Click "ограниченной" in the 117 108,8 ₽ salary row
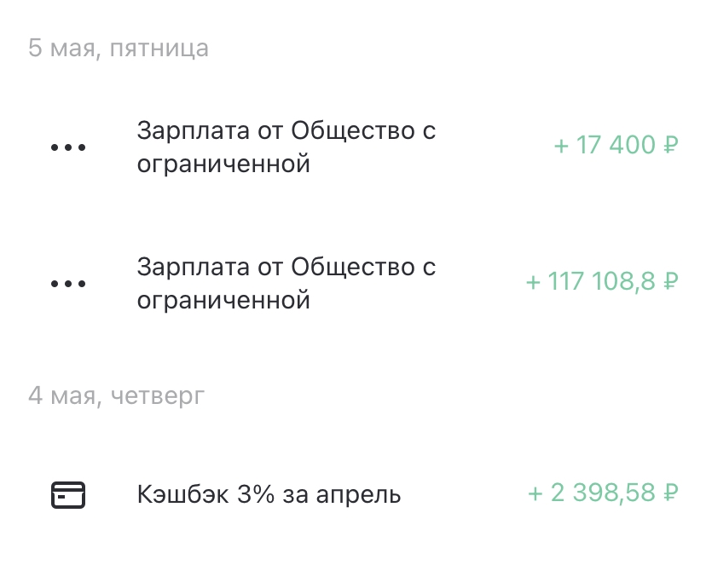Screen dimensions: 706x588 [x=223, y=300]
